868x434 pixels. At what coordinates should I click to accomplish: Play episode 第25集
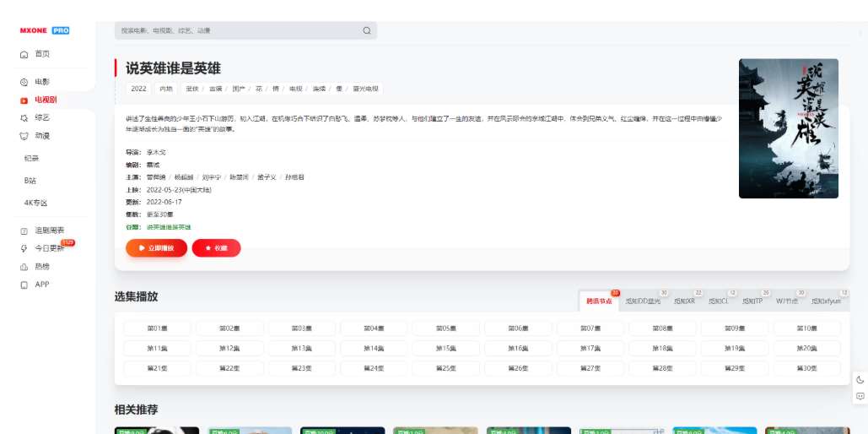coord(446,369)
